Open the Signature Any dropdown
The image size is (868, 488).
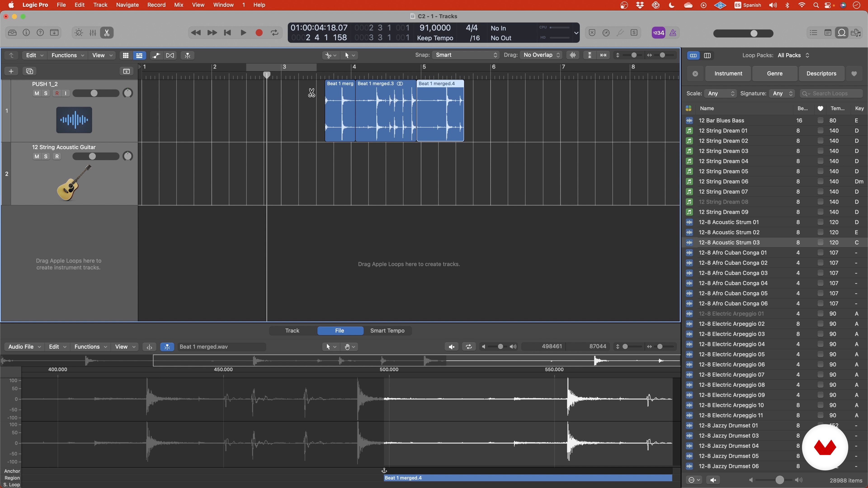(782, 93)
